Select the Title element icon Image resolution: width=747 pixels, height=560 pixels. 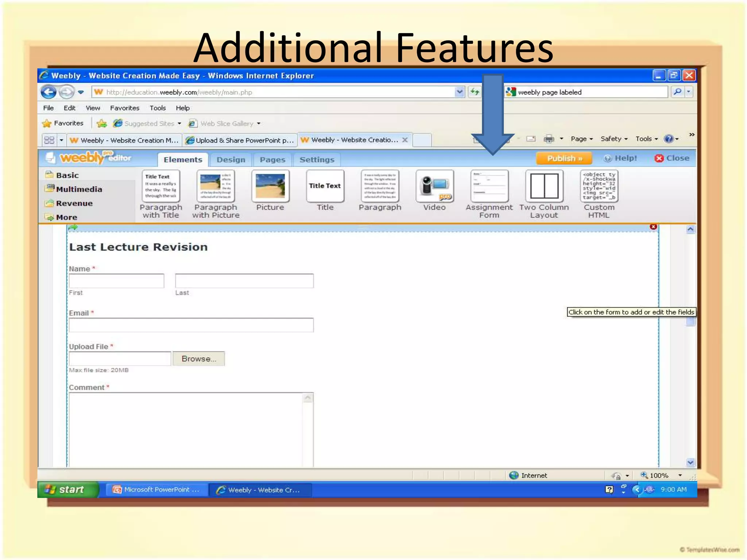coord(325,186)
